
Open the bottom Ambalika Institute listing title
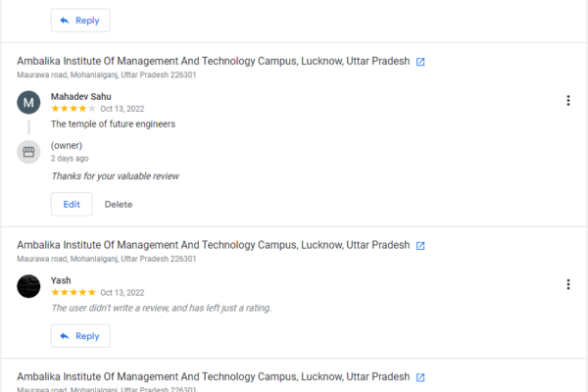[x=214, y=376]
